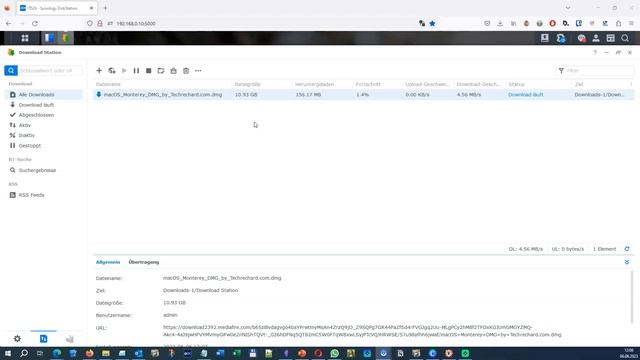Click the funnel filter icon
Screen dimensions: 640x360
tap(561, 71)
